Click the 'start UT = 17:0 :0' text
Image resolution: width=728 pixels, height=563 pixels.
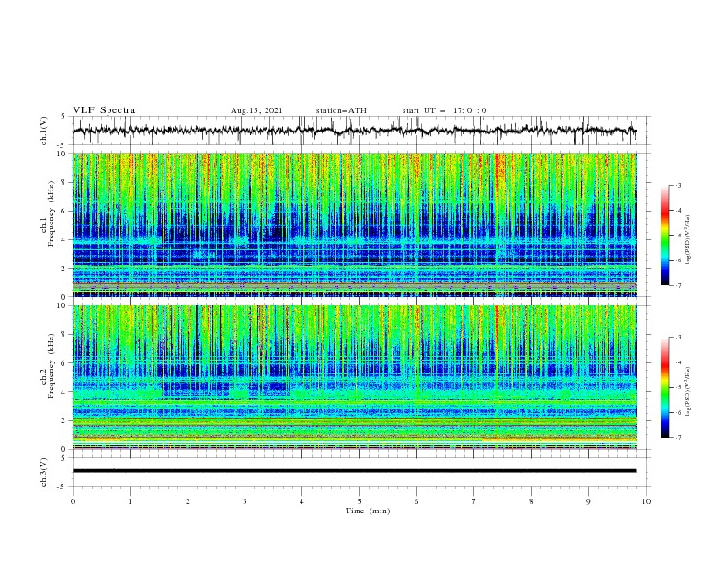tap(444, 110)
